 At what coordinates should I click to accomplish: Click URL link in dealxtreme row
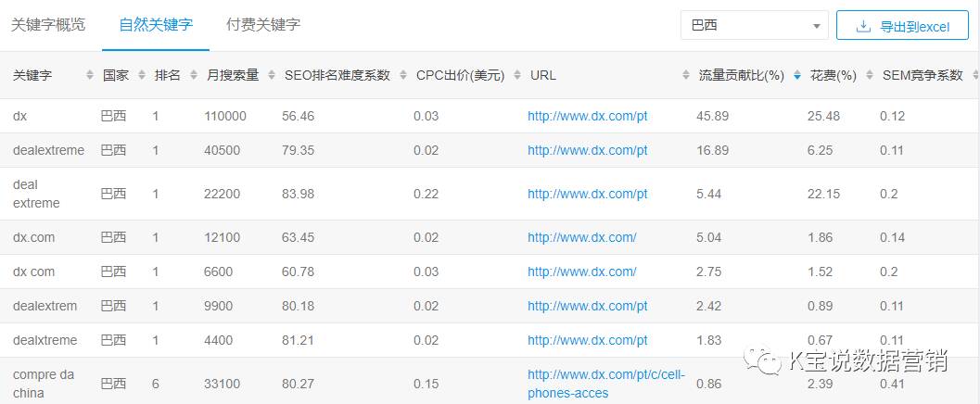[x=587, y=340]
